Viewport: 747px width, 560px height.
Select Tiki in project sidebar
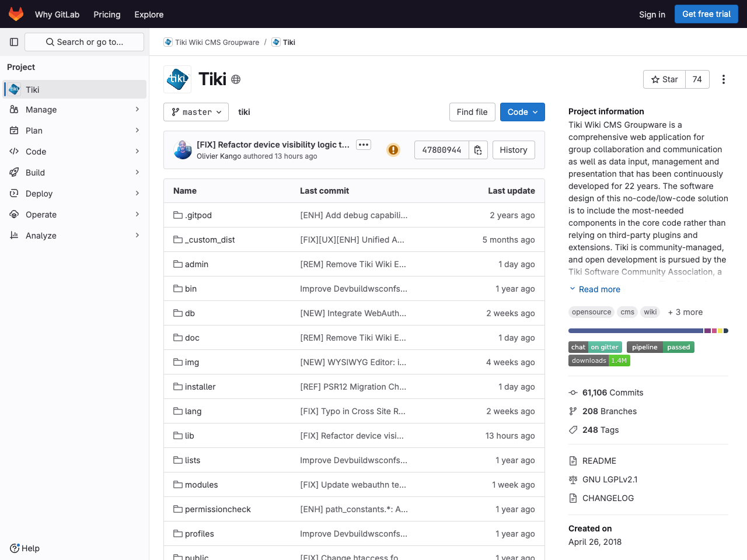click(x=75, y=89)
